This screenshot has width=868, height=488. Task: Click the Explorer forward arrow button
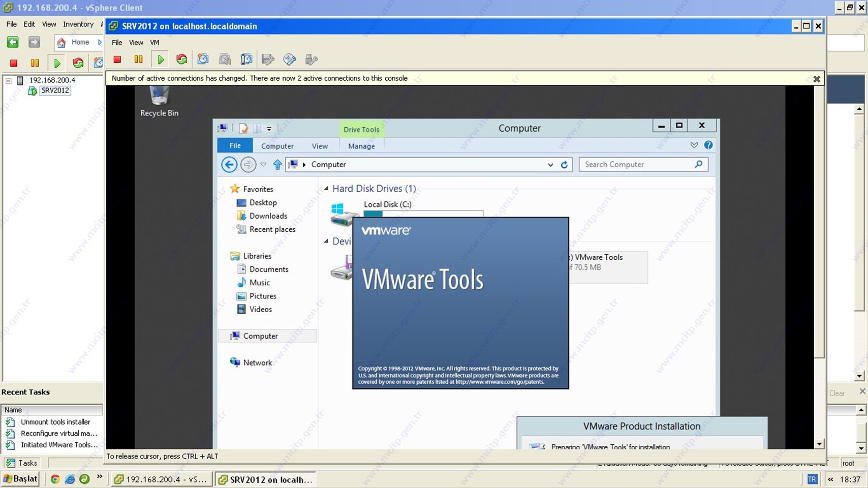248,165
